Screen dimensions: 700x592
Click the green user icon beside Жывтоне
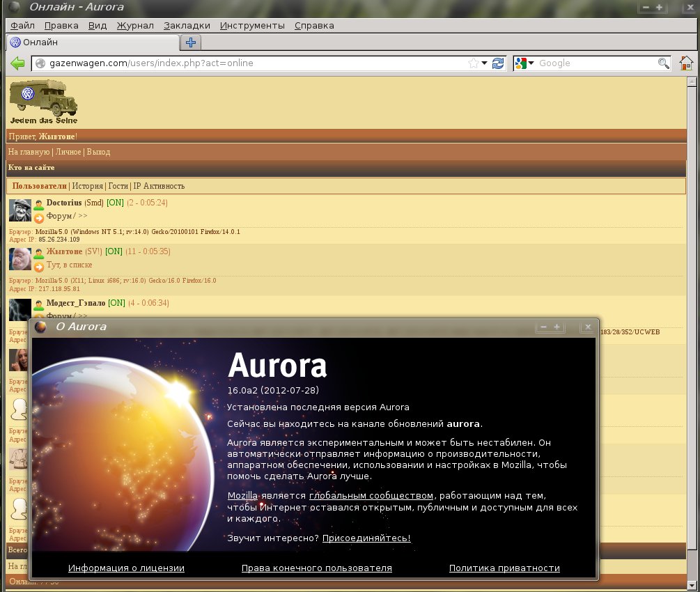39,253
